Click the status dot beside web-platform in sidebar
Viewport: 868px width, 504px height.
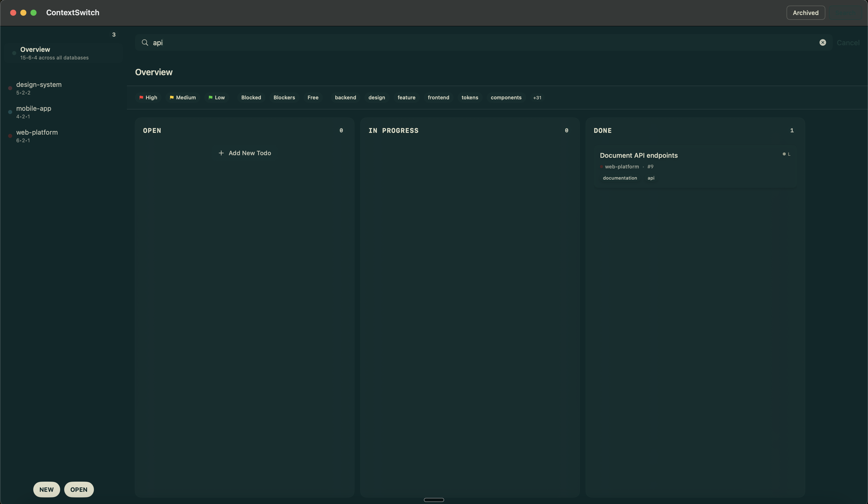10,136
